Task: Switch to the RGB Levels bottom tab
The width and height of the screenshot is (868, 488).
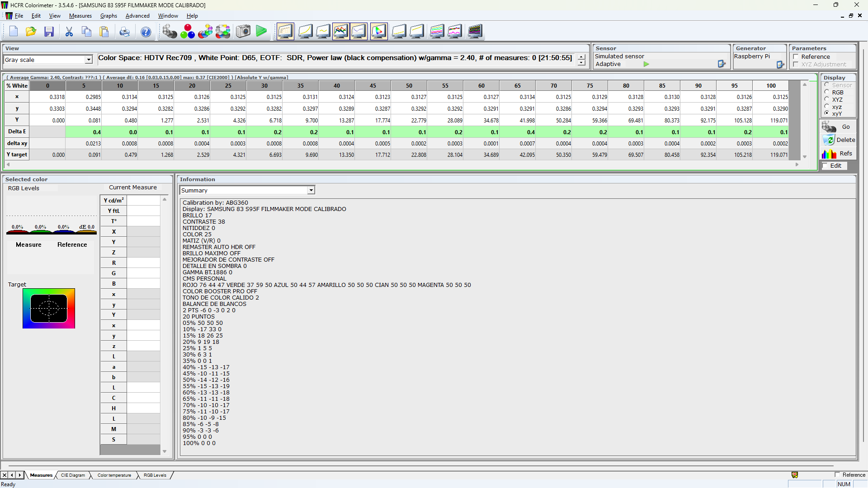Action: point(155,475)
